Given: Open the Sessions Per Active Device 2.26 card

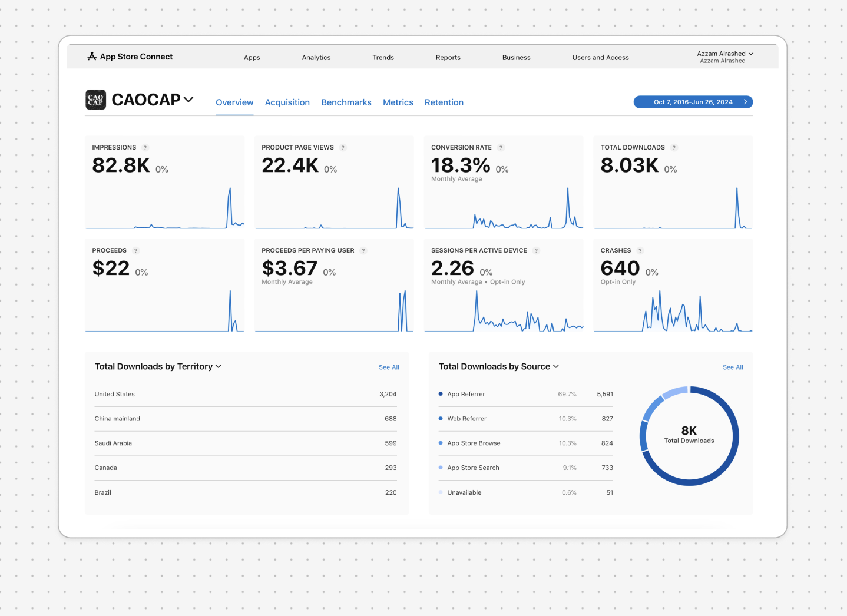Looking at the screenshot, I should click(x=504, y=286).
